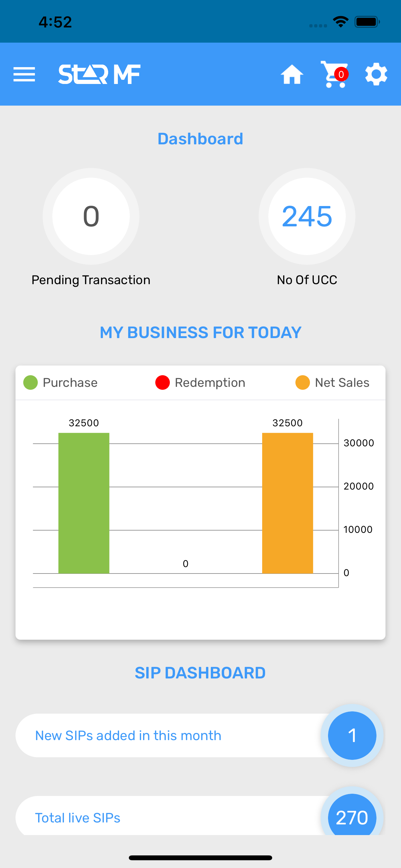The height and width of the screenshot is (868, 401).
Task: Open the Pending Transaction circle
Action: pyautogui.click(x=91, y=216)
